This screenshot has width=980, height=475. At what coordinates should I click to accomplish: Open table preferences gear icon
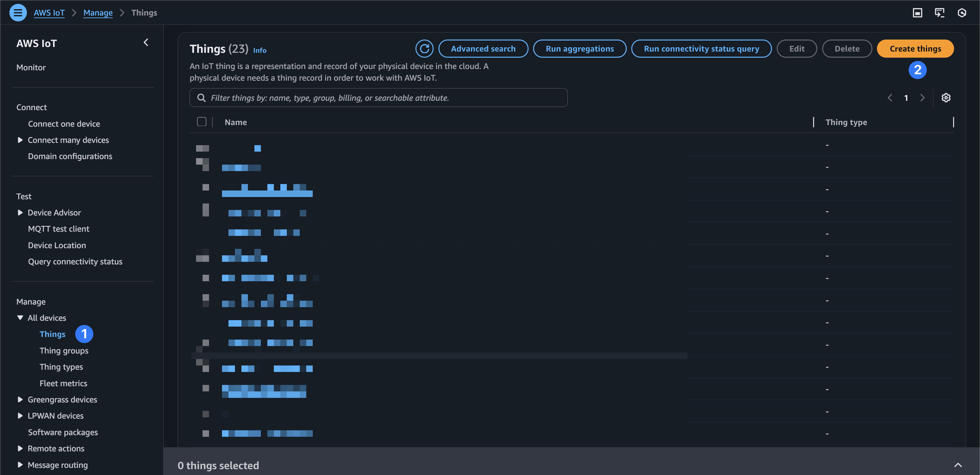pyautogui.click(x=946, y=98)
